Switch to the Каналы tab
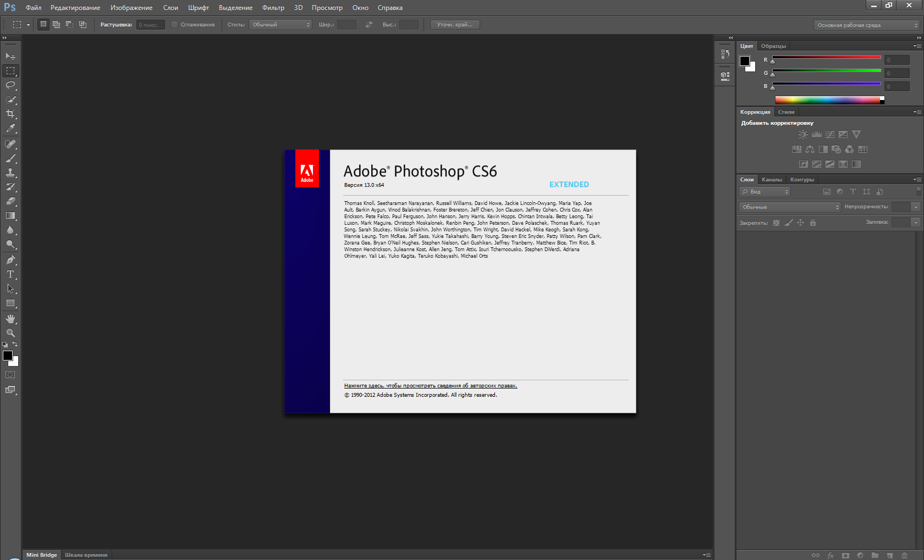 (x=772, y=180)
